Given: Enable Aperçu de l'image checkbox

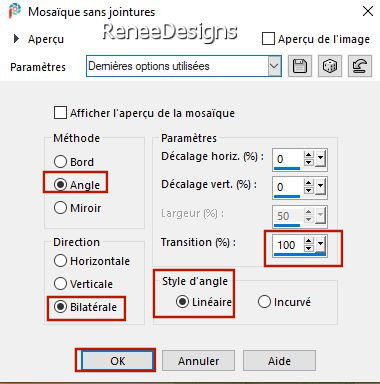Looking at the screenshot, I should pyautogui.click(x=268, y=39).
